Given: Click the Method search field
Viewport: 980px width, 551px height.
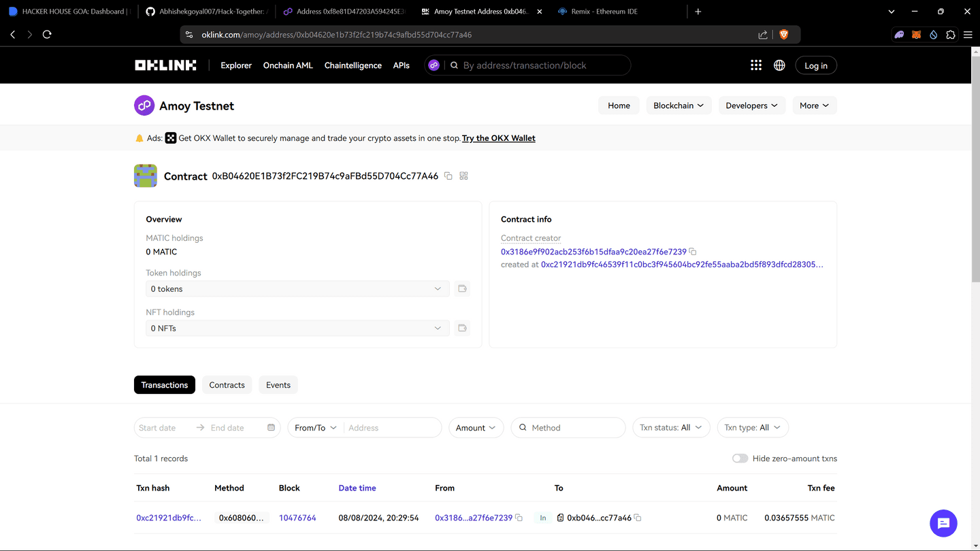Looking at the screenshot, I should click(x=568, y=428).
